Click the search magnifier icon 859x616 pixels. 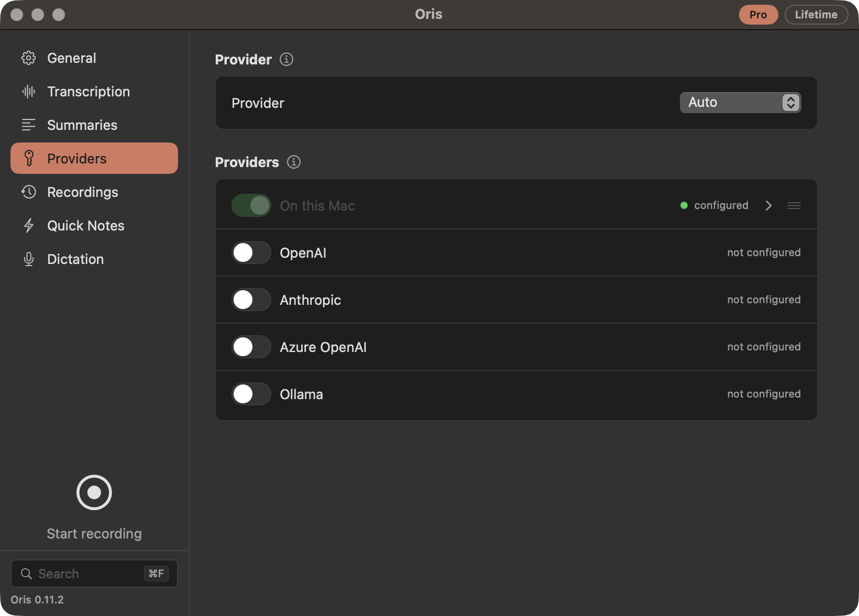tap(26, 574)
